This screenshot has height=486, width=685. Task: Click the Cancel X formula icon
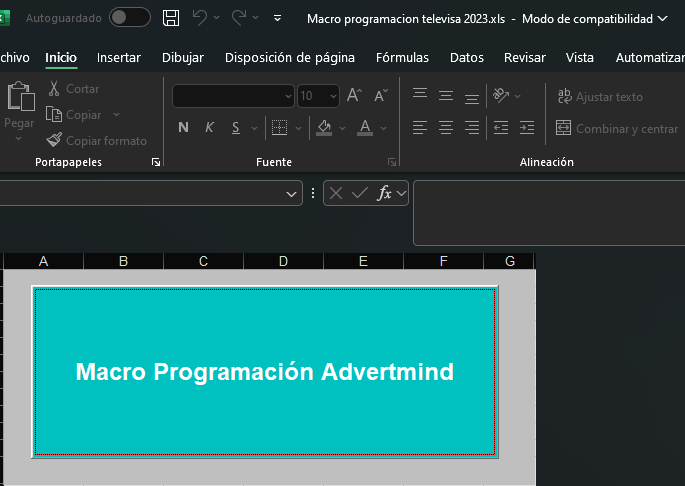pos(336,193)
